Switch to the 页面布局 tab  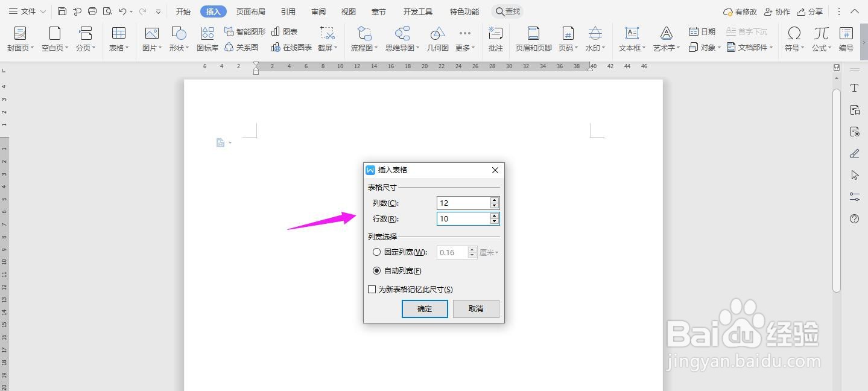pos(251,11)
